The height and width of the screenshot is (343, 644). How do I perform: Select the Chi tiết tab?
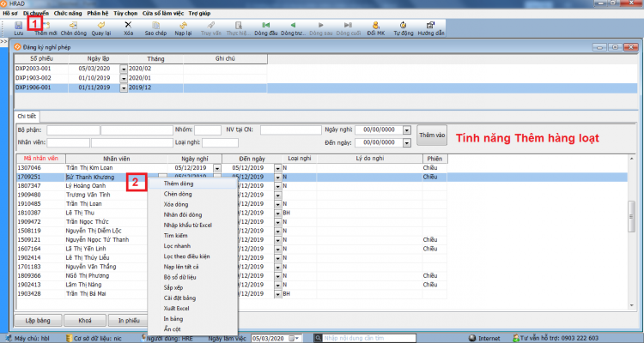pyautogui.click(x=27, y=116)
